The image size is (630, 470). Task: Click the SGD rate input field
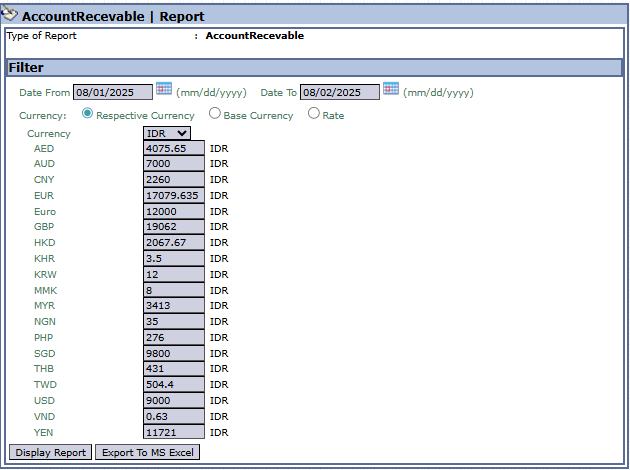(x=174, y=353)
